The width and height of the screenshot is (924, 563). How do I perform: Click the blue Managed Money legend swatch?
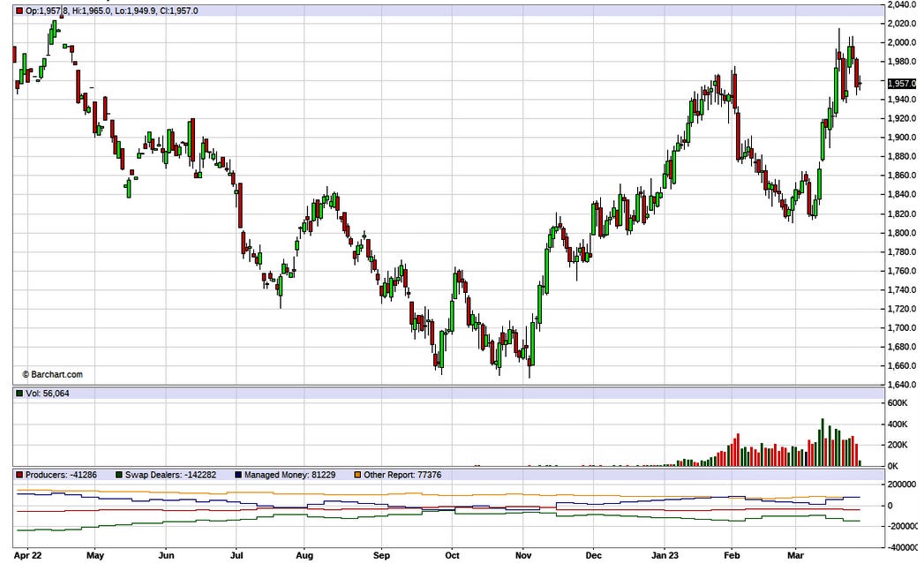click(x=238, y=475)
